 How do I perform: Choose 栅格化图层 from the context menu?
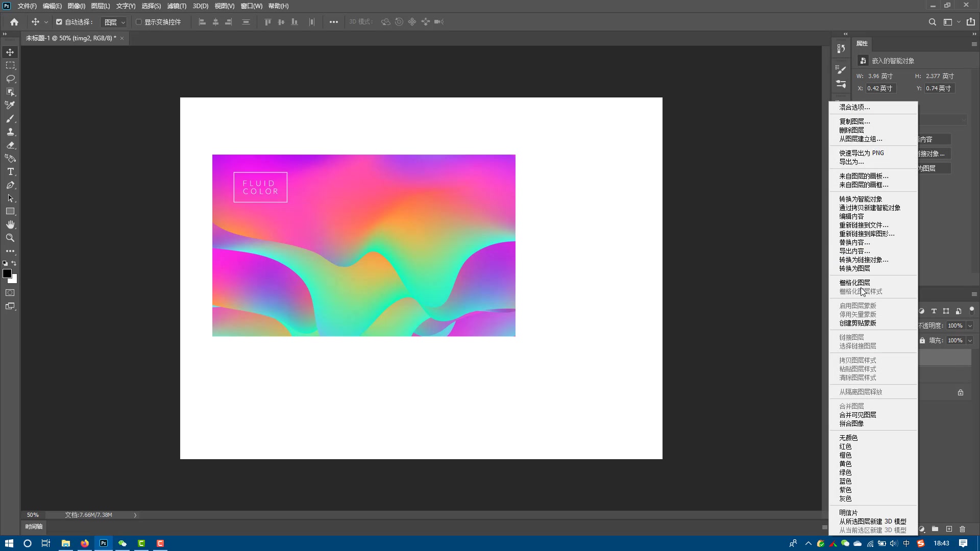click(x=854, y=283)
